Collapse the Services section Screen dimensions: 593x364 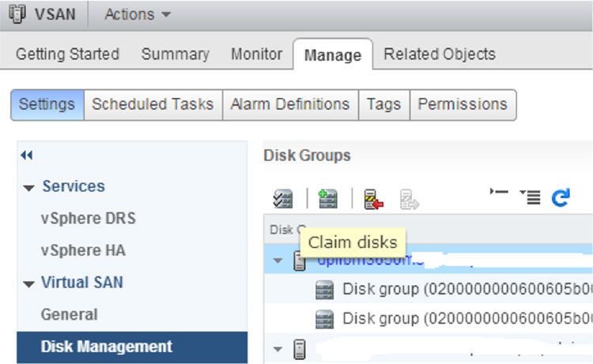click(28, 188)
